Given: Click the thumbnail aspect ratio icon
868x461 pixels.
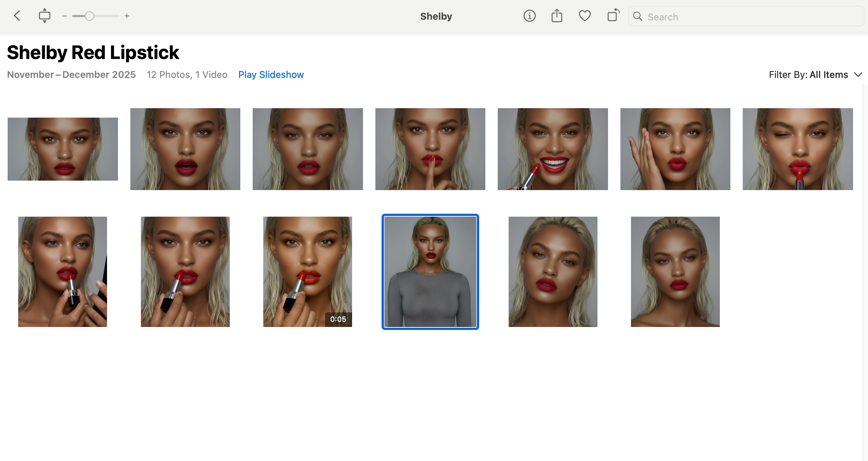Looking at the screenshot, I should pyautogui.click(x=44, y=16).
